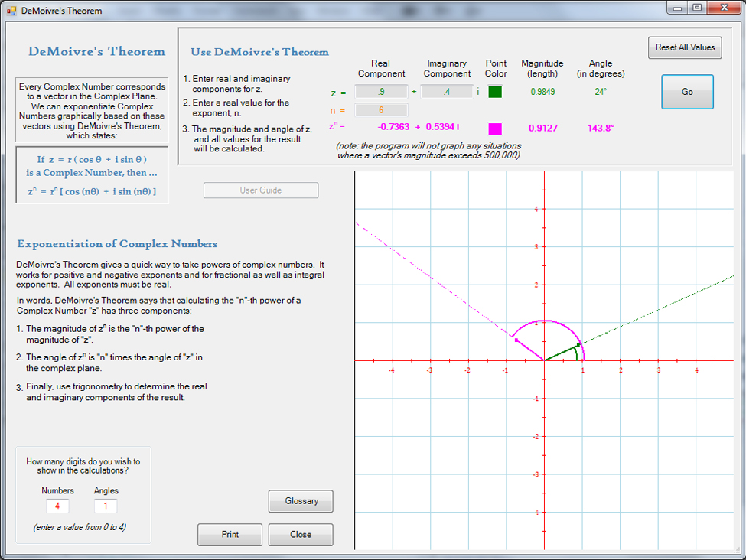Open the Glossary
This screenshot has width=746, height=560.
(301, 501)
